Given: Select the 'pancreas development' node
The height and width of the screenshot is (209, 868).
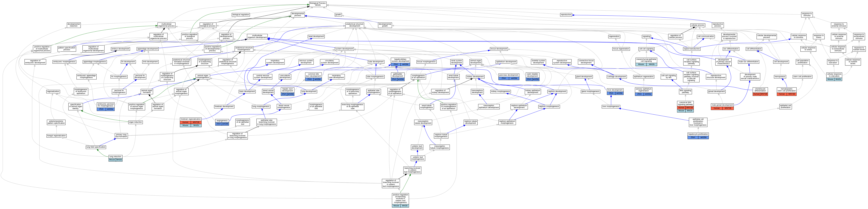Looking at the screenshot, I should point(509,77).
